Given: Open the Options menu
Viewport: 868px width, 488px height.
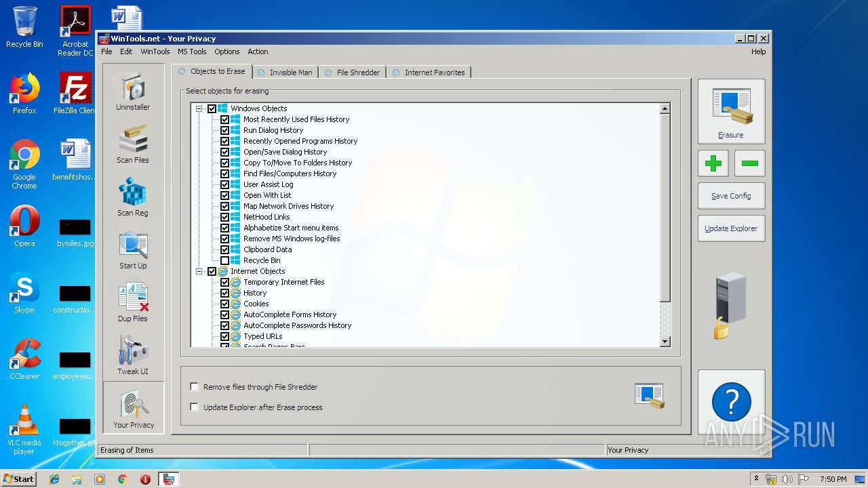Looking at the screenshot, I should 227,52.
